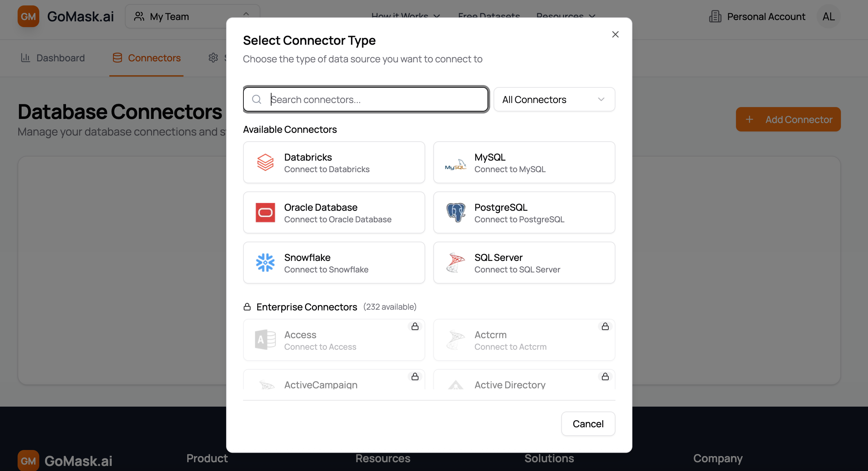This screenshot has width=868, height=471.
Task: Click the magnifier icon in search box
Action: click(x=257, y=99)
